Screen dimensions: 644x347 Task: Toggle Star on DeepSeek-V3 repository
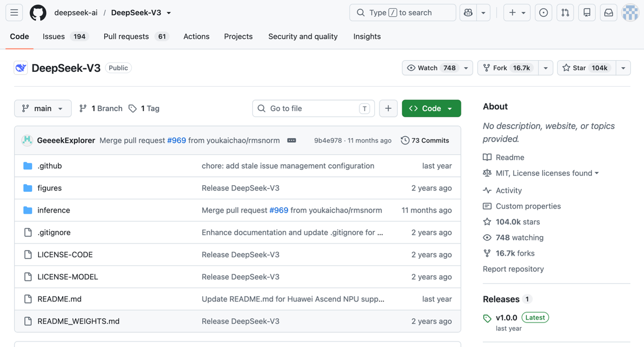(587, 68)
